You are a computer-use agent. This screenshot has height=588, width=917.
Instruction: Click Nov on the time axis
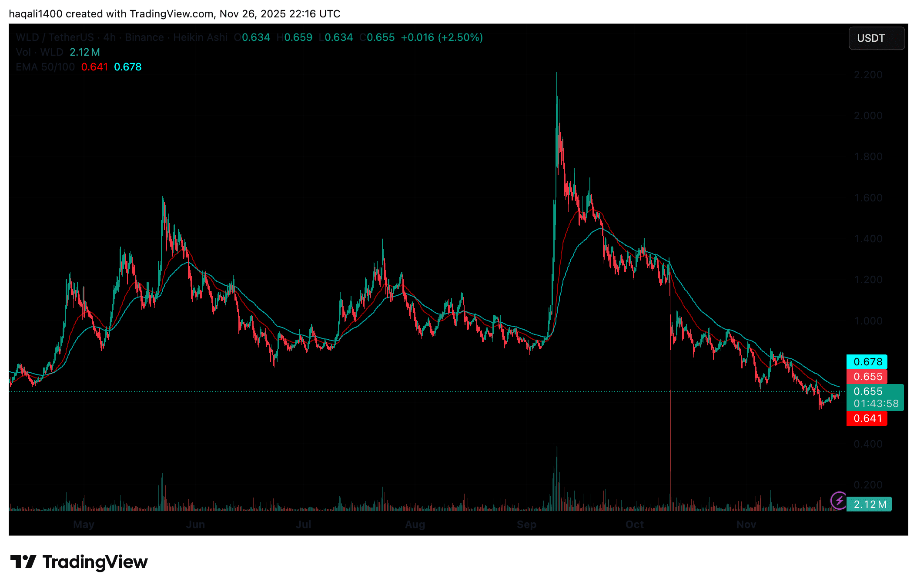(x=746, y=525)
